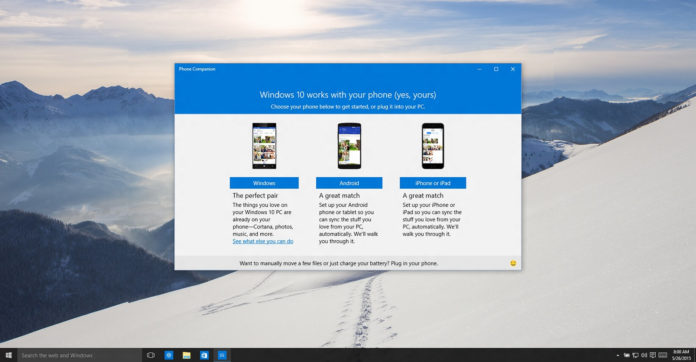Screen dimensions: 696x362
Task: Click the text about plugging in your phone
Action: (x=339, y=263)
